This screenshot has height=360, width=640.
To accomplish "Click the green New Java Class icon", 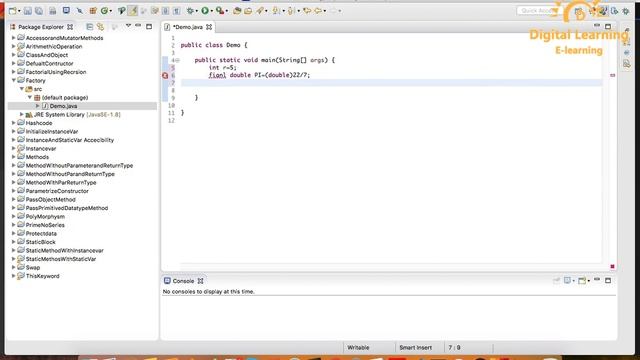I will 104,11.
